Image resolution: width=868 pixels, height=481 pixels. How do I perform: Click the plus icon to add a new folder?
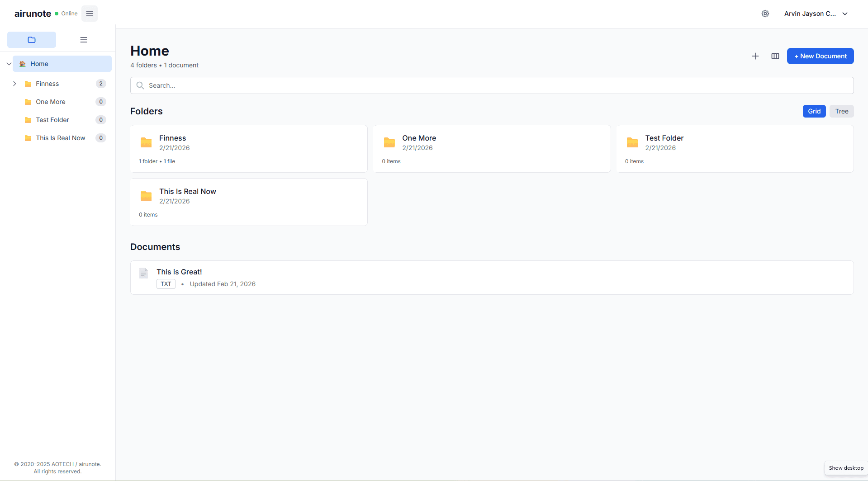coord(755,56)
